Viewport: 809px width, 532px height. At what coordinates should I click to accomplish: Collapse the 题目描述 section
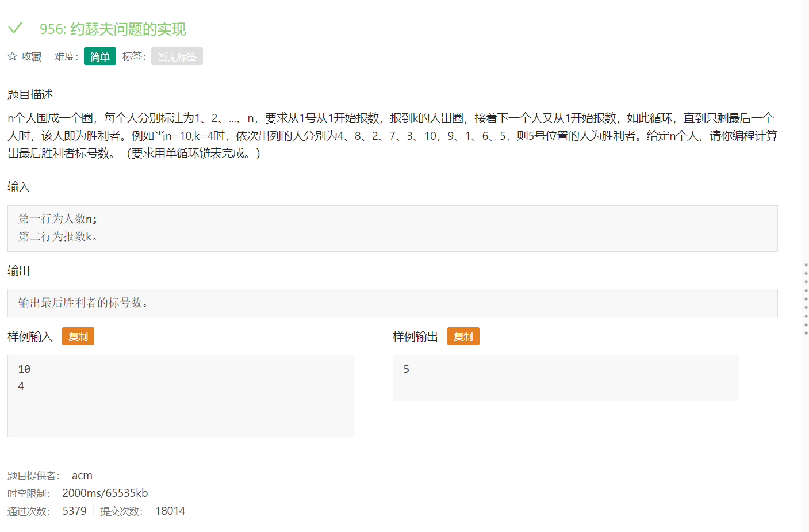[x=29, y=94]
